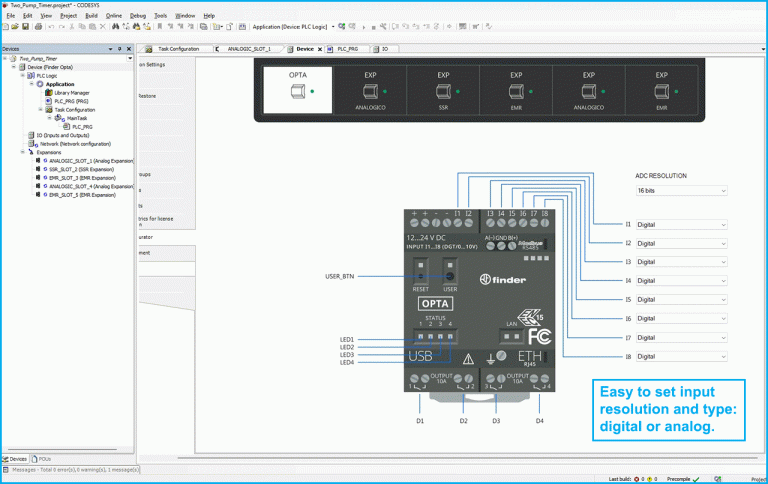Collapse the PLC Logic tree node
This screenshot has height=484, width=768.
[x=23, y=75]
